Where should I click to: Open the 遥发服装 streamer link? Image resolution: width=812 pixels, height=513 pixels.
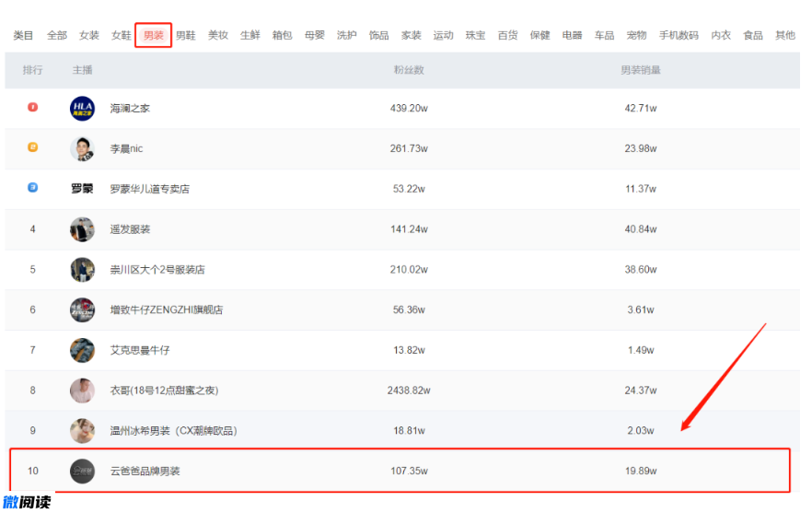(x=130, y=229)
